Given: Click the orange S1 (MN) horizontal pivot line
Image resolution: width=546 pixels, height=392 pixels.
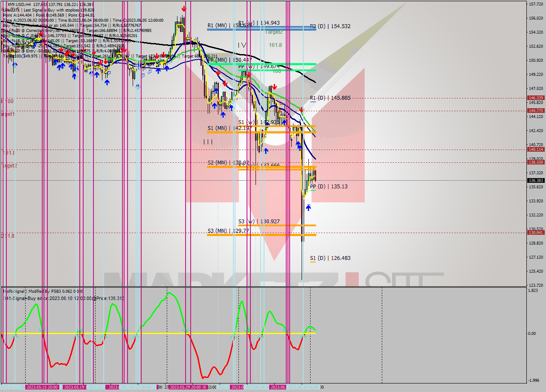Looking at the screenshot, I should 261,132.
